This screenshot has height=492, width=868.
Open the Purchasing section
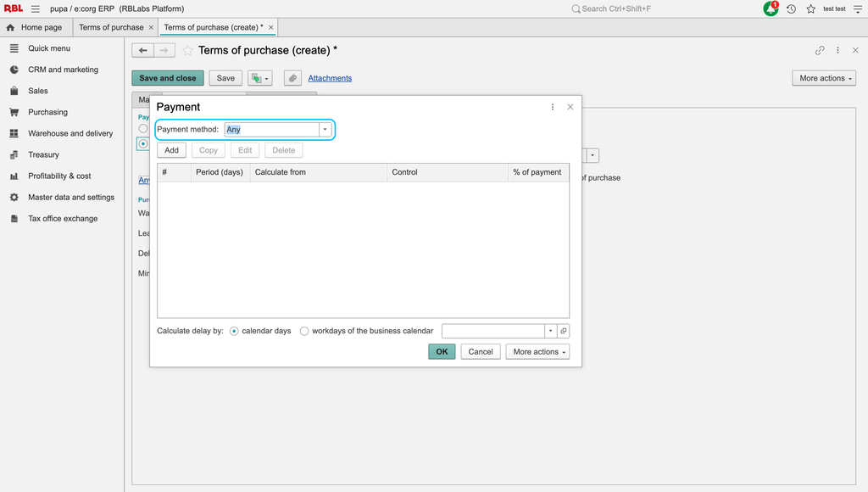(x=48, y=112)
